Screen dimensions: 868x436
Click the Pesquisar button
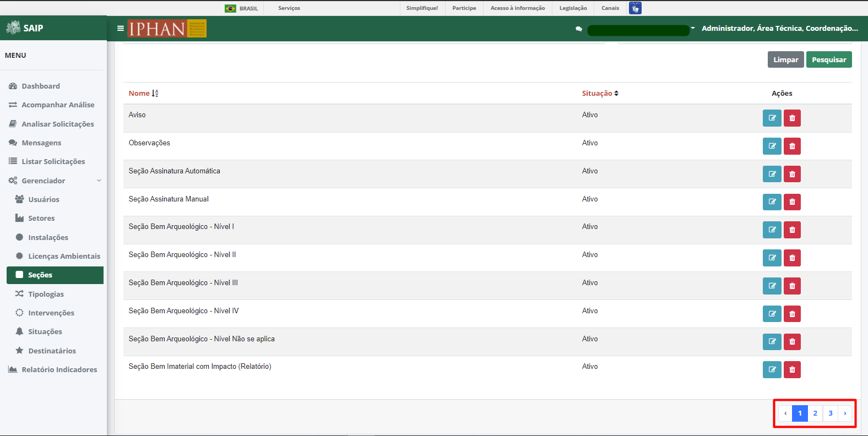[829, 59]
